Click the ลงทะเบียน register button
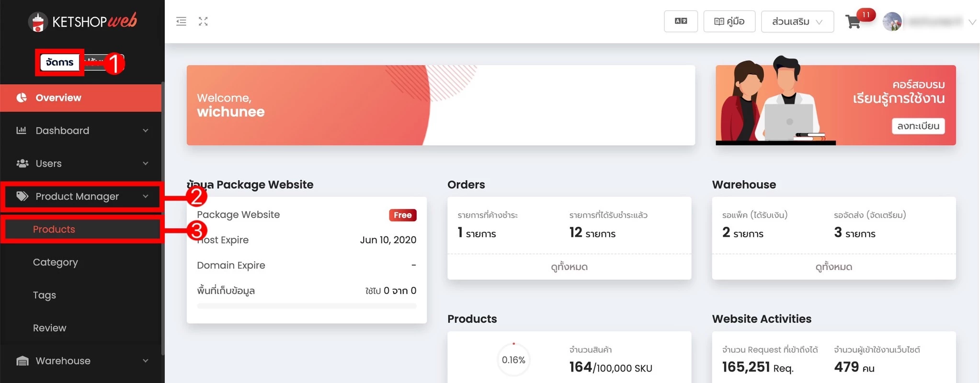Screen dimensions: 980x383 pyautogui.click(x=918, y=126)
